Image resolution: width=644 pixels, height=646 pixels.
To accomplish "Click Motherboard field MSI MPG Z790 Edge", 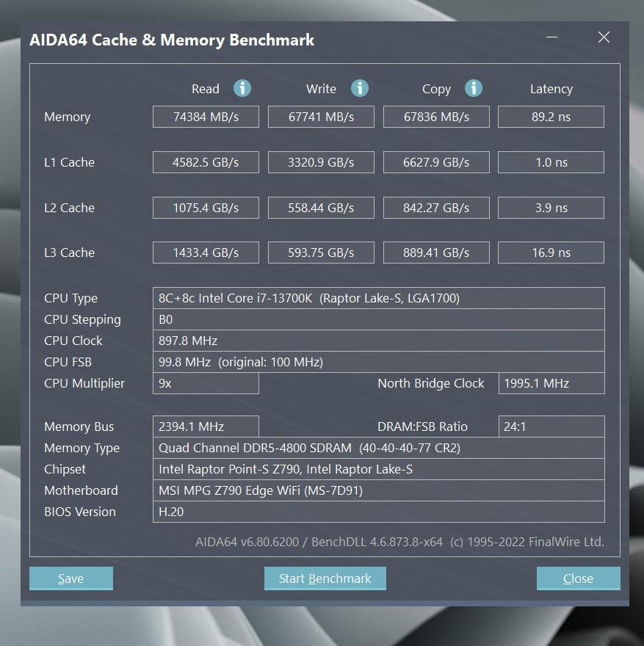I will coord(379,490).
